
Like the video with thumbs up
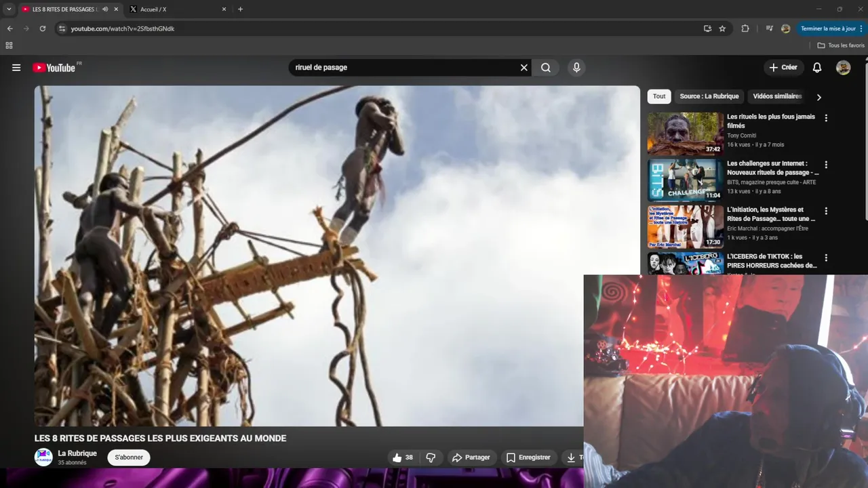pyautogui.click(x=403, y=457)
